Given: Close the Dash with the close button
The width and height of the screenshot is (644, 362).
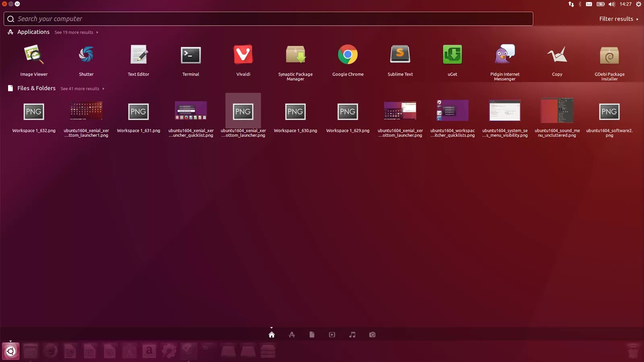Looking at the screenshot, I should point(4,4).
